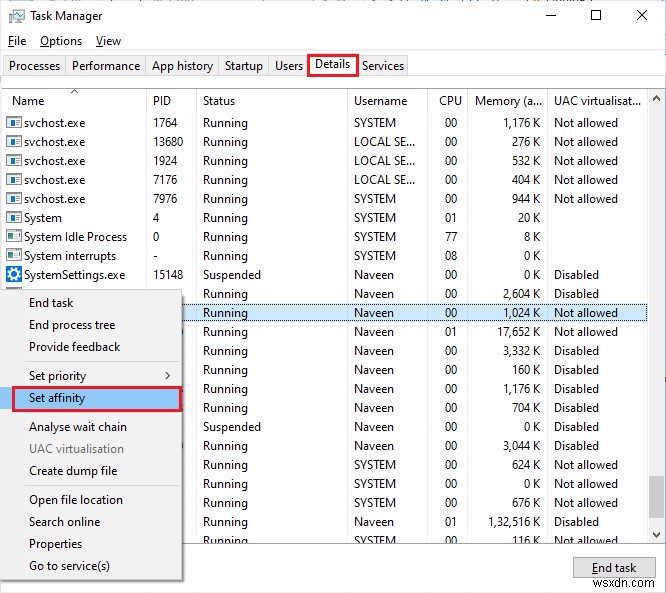The height and width of the screenshot is (593, 666).
Task: Click the 17,652 K memory cell
Action: click(x=519, y=332)
